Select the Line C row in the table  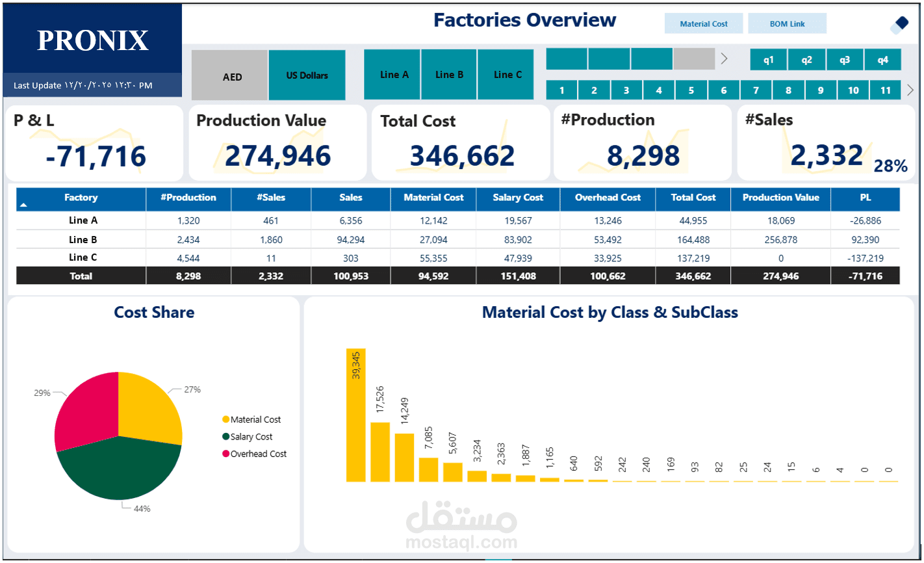pos(81,257)
